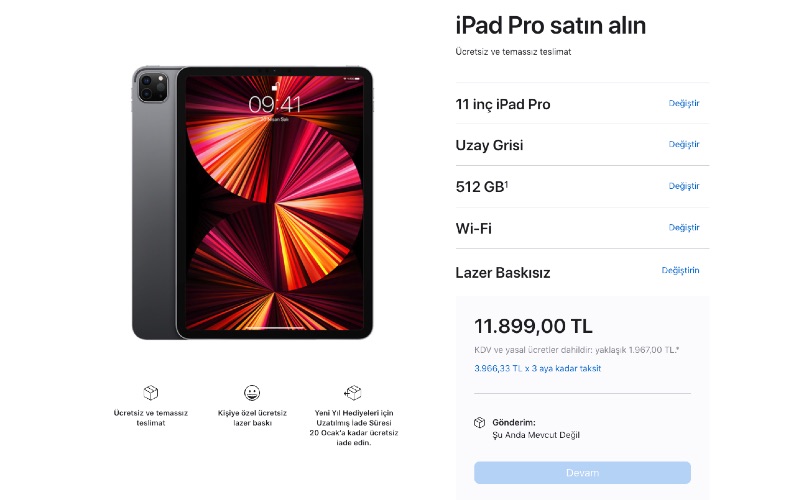Viewport: 808px width, 500px height.
Task: Click Değiştirin for Lazer Baskısız
Action: click(680, 271)
